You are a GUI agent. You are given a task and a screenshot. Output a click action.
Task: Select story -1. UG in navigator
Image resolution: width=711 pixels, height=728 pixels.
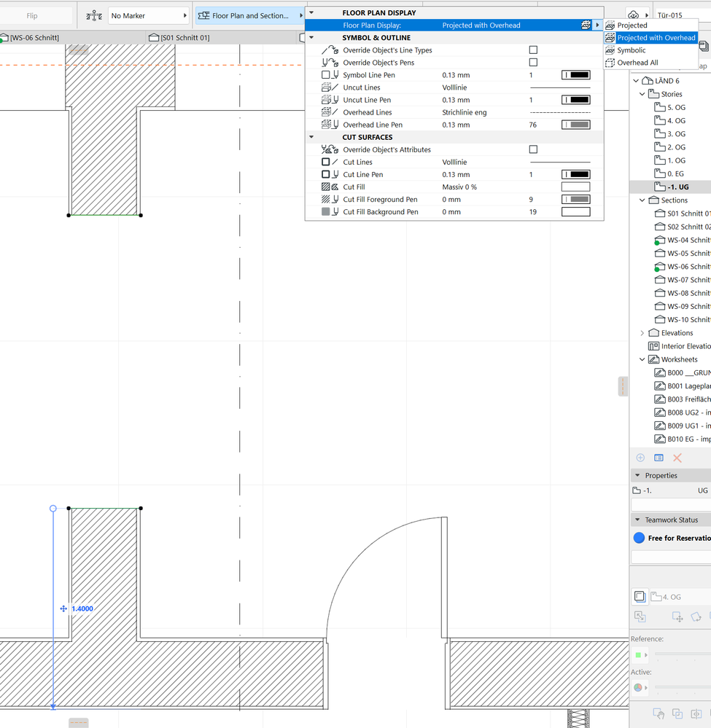[672, 187]
